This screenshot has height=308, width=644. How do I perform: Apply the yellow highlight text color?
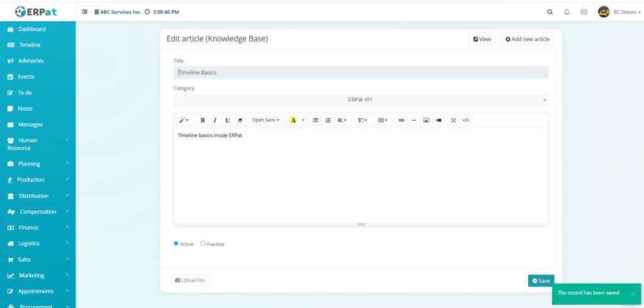pyautogui.click(x=293, y=120)
